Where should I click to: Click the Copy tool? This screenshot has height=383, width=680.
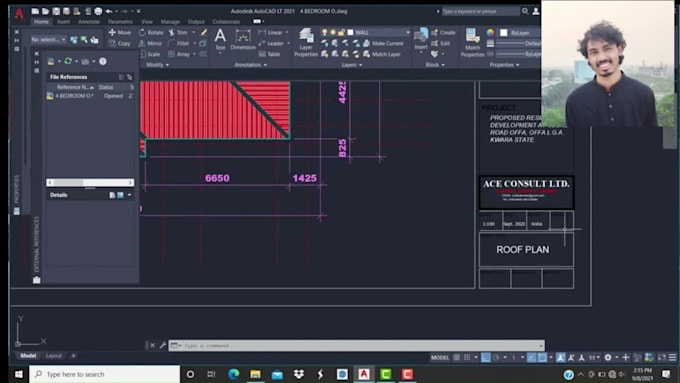120,43
